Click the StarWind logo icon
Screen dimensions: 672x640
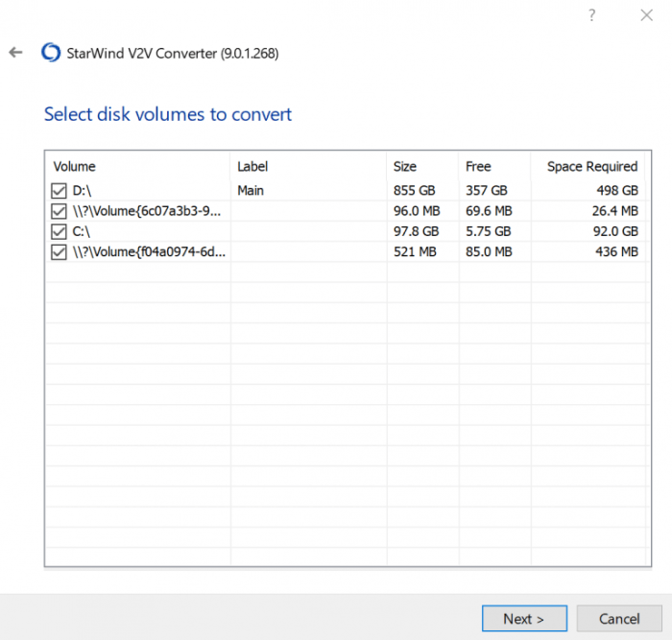coord(51,53)
